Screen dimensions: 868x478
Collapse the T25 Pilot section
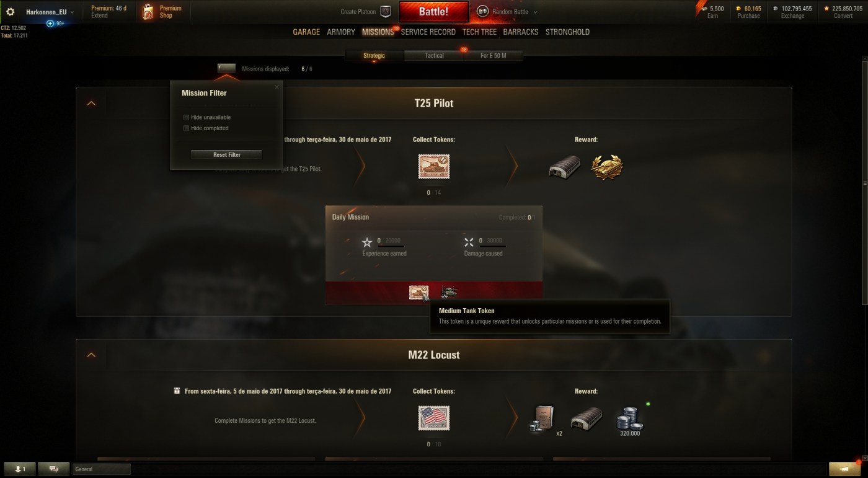[x=91, y=104]
